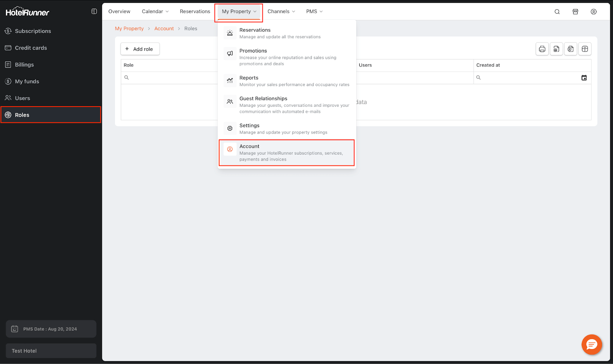Select Account from My Property menu
Image resolution: width=613 pixels, height=364 pixels.
pos(287,153)
